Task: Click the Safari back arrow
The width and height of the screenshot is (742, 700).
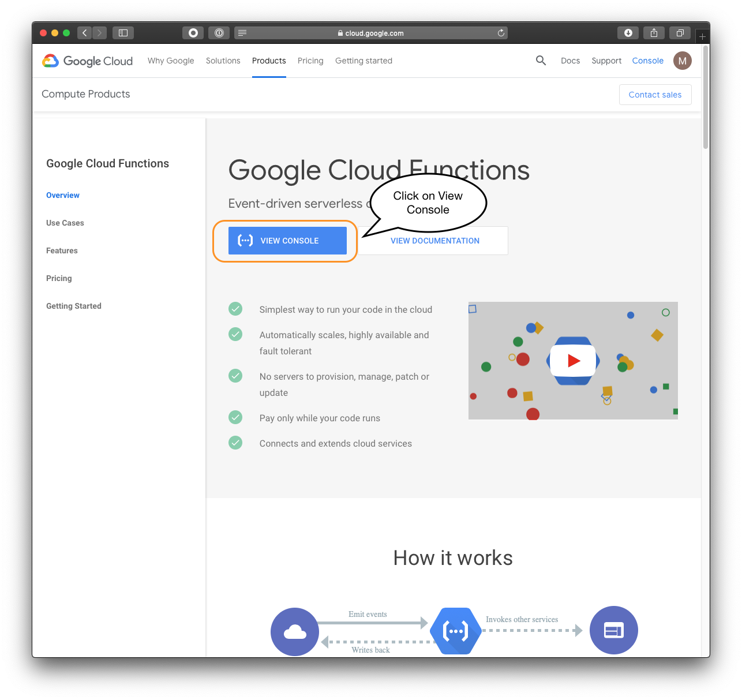Action: point(85,33)
